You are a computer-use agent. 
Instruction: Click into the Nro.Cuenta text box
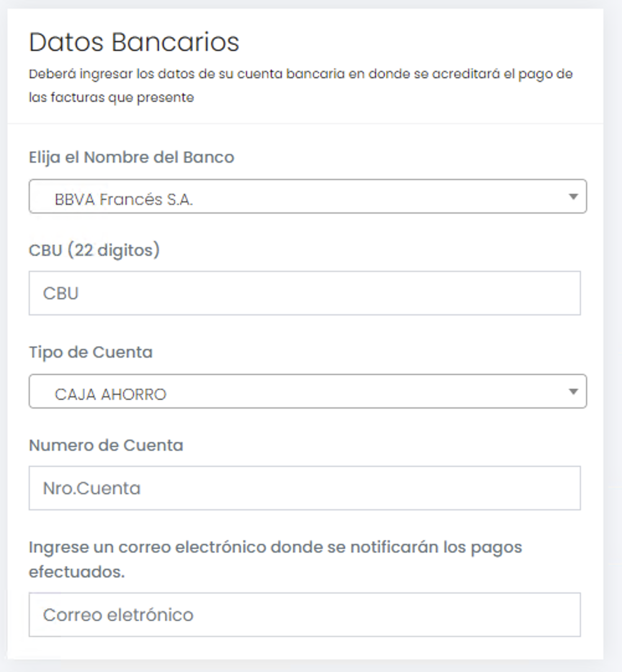point(304,488)
